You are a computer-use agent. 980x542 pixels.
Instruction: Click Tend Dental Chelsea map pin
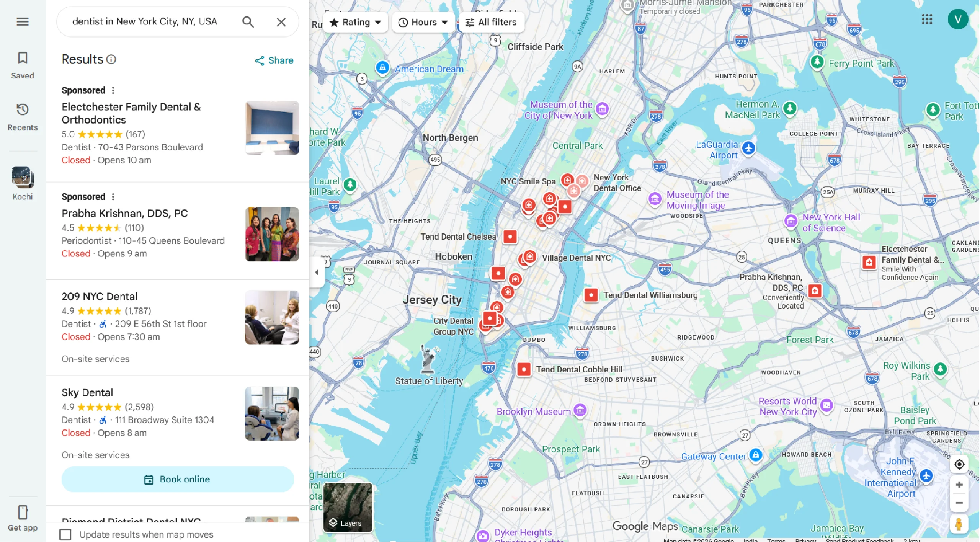click(x=510, y=237)
